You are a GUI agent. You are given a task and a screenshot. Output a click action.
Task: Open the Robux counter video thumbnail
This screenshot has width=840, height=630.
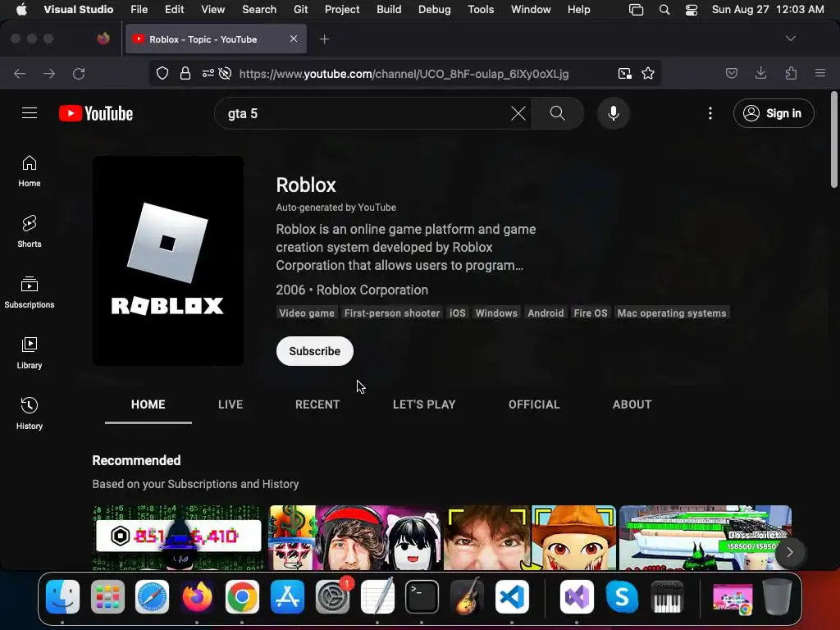(x=178, y=538)
